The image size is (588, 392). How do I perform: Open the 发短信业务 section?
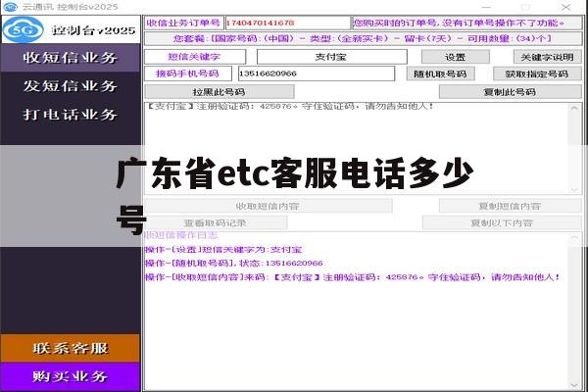coord(71,86)
